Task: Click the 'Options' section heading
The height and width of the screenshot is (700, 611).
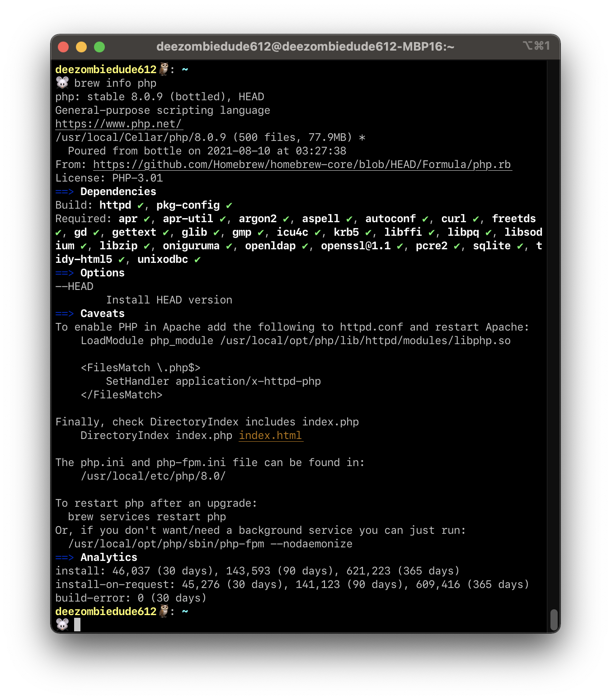Action: pyautogui.click(x=103, y=273)
